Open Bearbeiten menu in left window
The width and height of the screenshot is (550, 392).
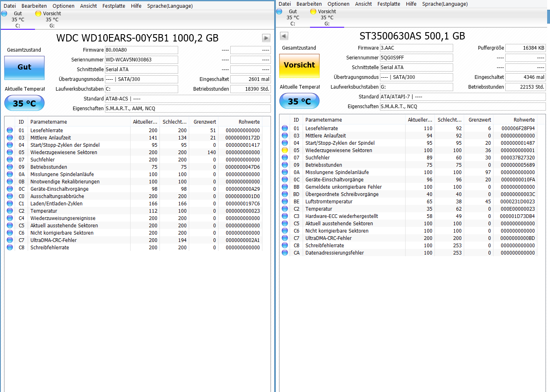34,6
